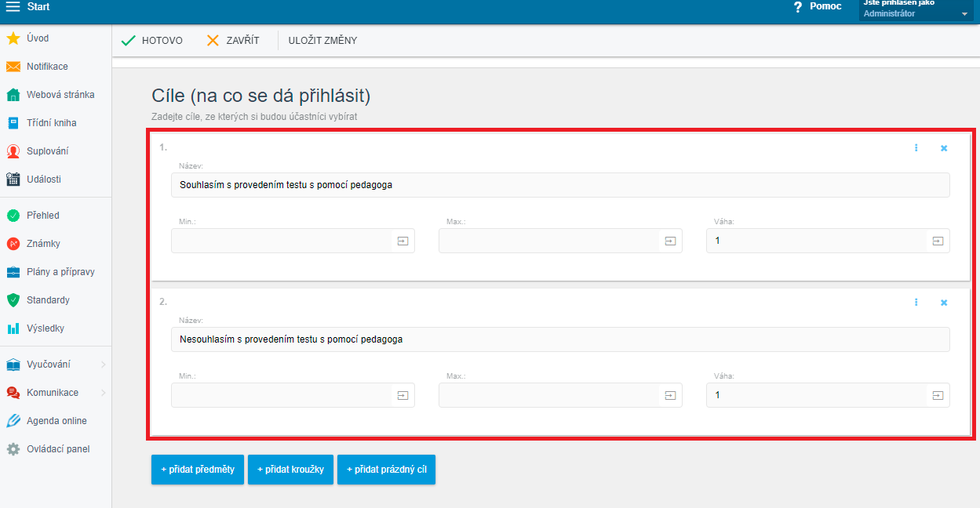Click the HOTOVO button
Viewport: 980px width, 508px height.
pos(152,40)
